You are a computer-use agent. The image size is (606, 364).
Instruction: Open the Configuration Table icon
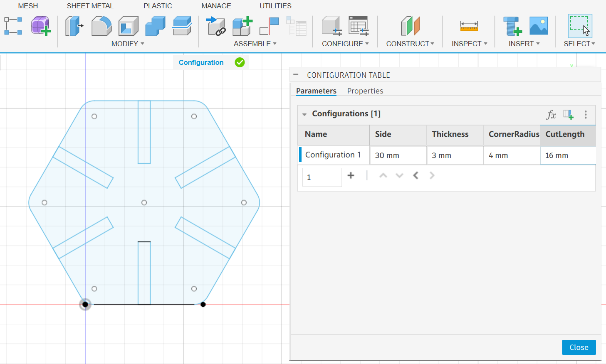359,26
